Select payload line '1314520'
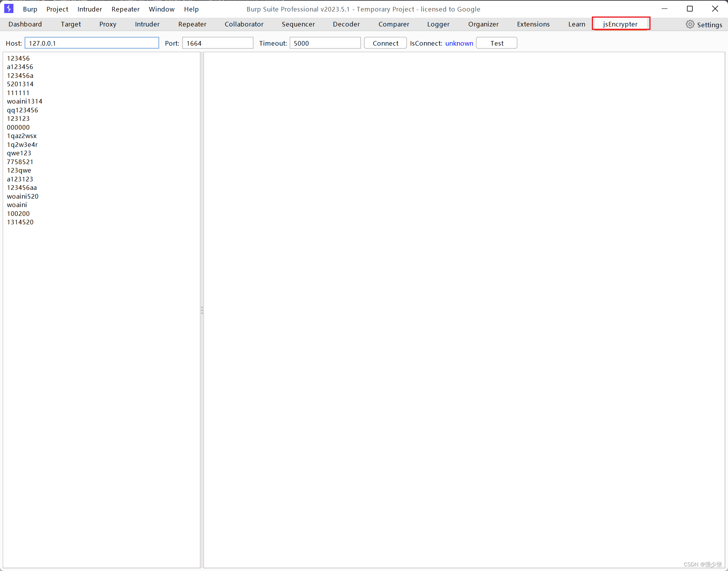 point(20,222)
